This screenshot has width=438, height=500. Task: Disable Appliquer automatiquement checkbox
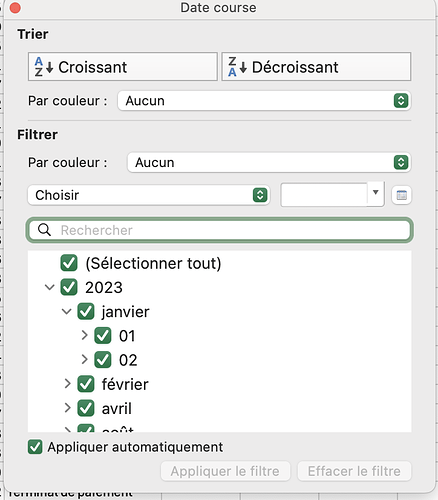[x=35, y=447]
